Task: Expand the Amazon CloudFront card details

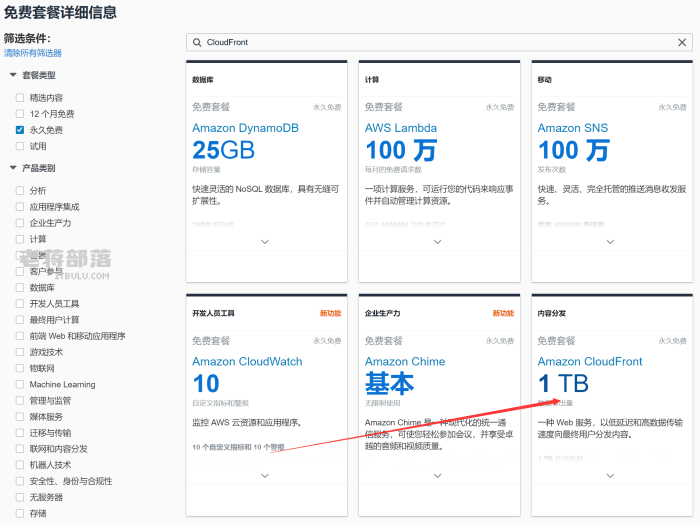Action: (x=610, y=476)
